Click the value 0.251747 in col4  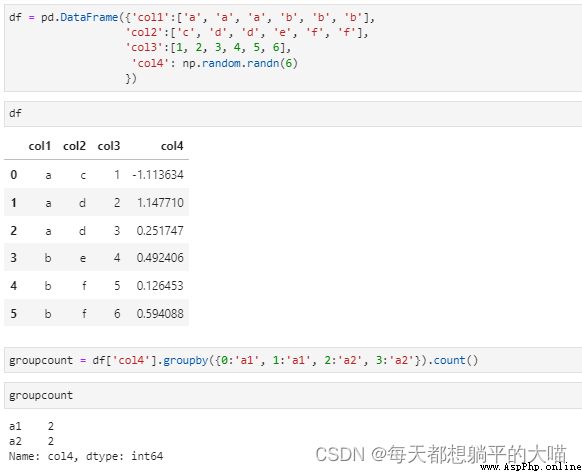pyautogui.click(x=160, y=231)
